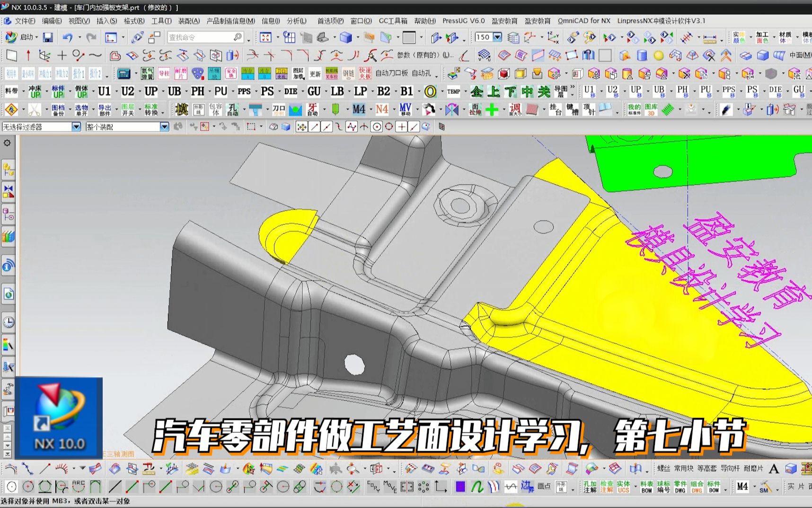Viewport: 812px width, 508px height.
Task: Select the 钢链 tool in toolbar
Action: click(348, 73)
